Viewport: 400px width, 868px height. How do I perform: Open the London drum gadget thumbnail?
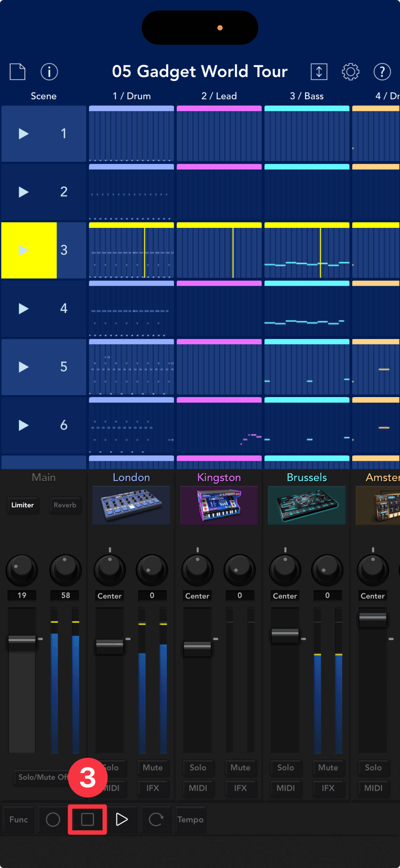pyautogui.click(x=131, y=505)
